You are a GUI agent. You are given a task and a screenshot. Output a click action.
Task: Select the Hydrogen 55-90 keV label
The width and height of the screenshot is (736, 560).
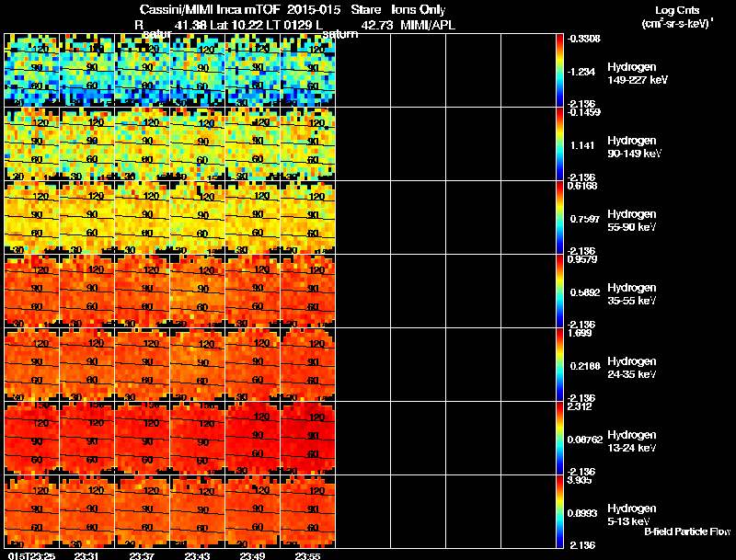click(x=632, y=221)
